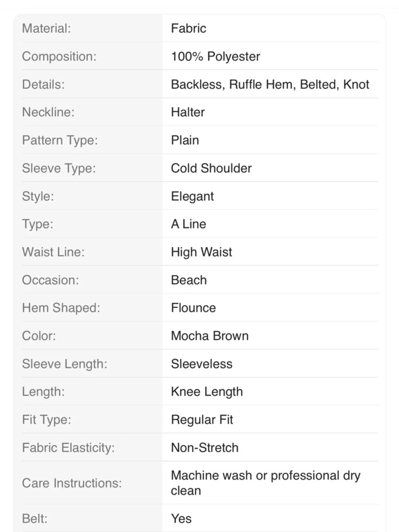
Task: Select the "Yes" belt value
Action: tap(182, 518)
